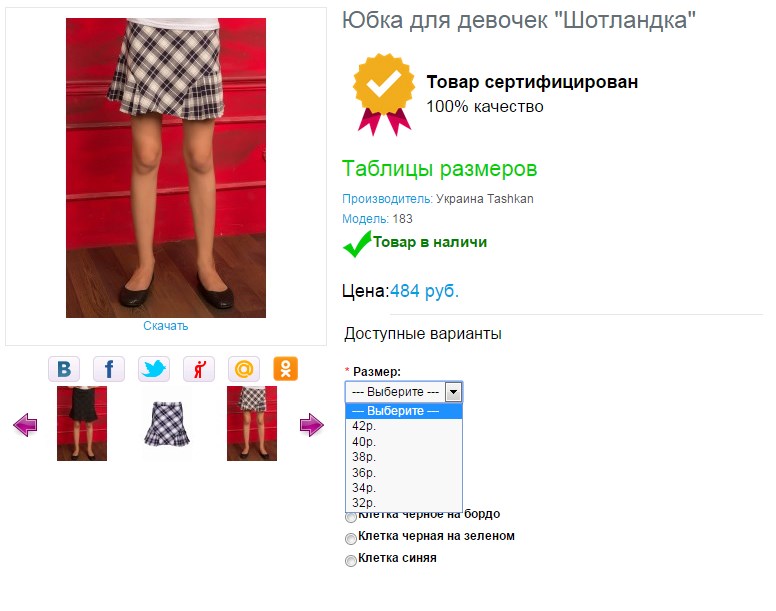The height and width of the screenshot is (611, 776).
Task: Open the 'Таблицы размеров' link
Action: point(439,169)
